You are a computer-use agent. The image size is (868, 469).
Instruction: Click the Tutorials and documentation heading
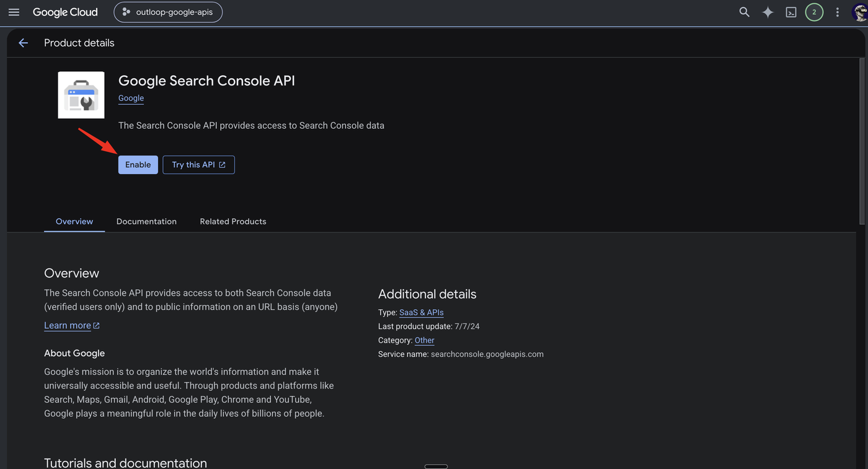click(x=125, y=463)
